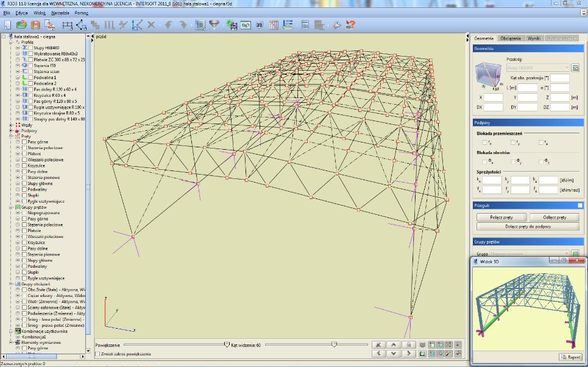
Task: Open the Narzędzia menu
Action: coord(60,13)
